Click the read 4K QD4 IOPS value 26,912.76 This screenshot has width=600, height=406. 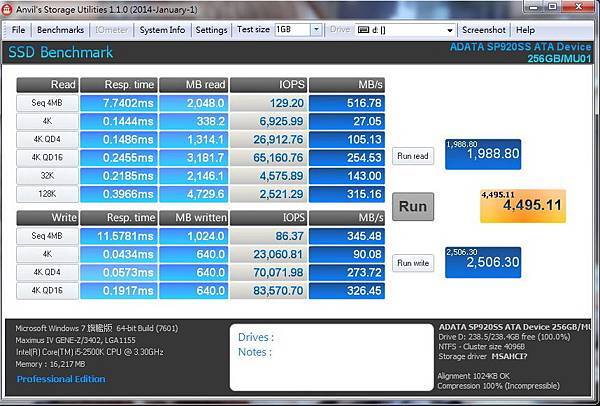coord(268,140)
